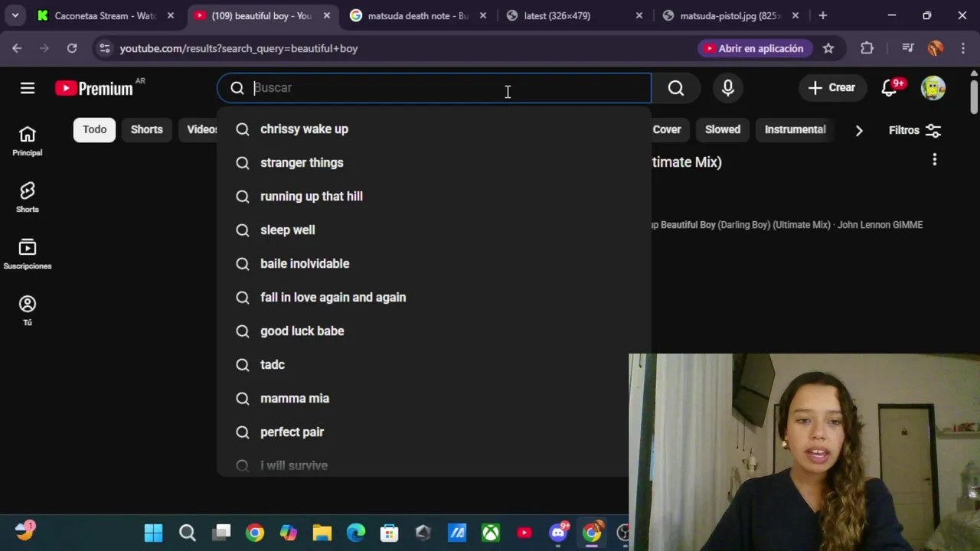Go back with the browser back arrow
The height and width of the screenshot is (551, 980).
point(17,48)
